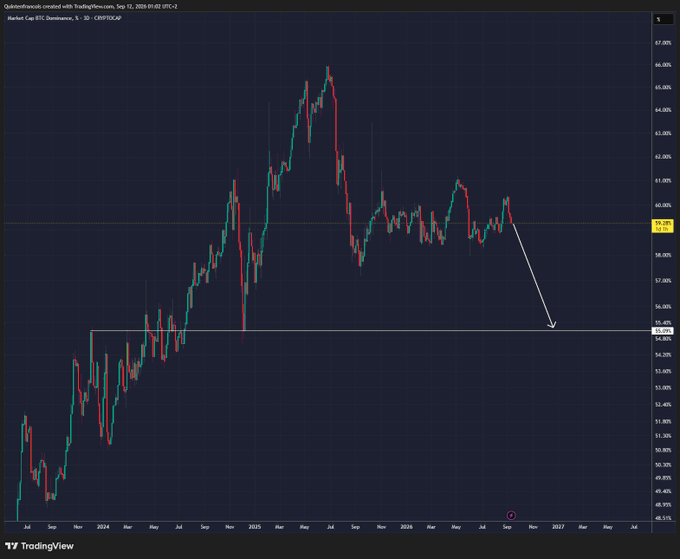
Task: Click the 54.80% price axis label
Action: click(x=663, y=339)
